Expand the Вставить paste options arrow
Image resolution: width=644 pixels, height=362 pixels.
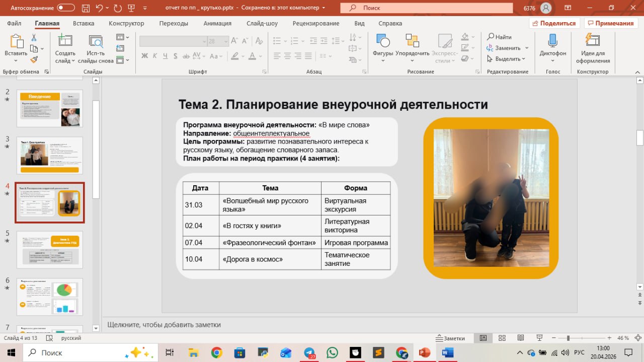click(x=16, y=61)
